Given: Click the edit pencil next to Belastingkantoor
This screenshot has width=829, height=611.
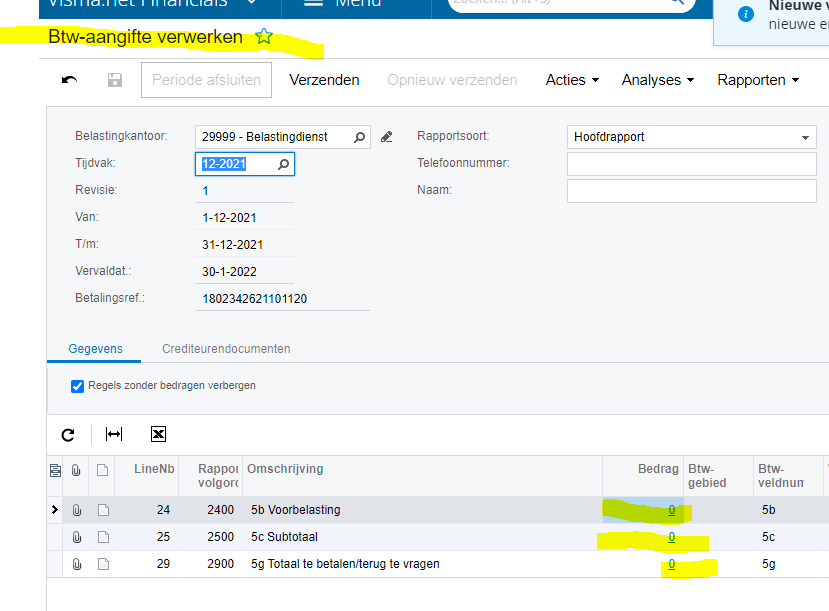Looking at the screenshot, I should pos(387,137).
